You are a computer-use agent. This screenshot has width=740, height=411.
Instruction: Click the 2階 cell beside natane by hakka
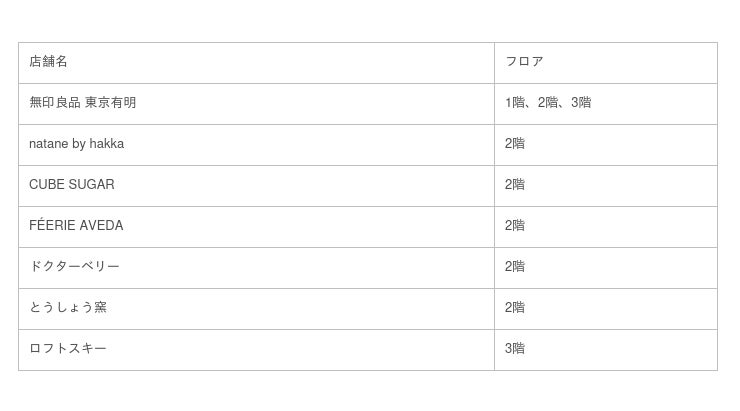tap(514, 143)
